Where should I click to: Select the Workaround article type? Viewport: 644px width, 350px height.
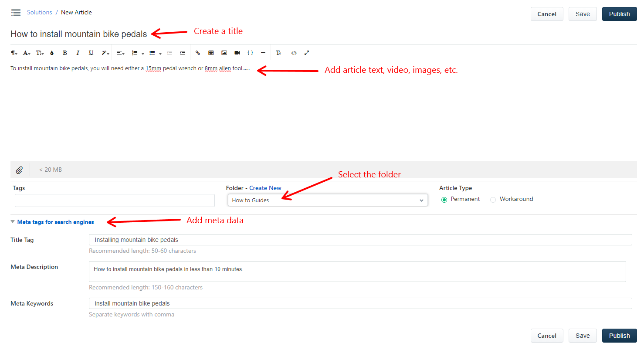click(493, 200)
